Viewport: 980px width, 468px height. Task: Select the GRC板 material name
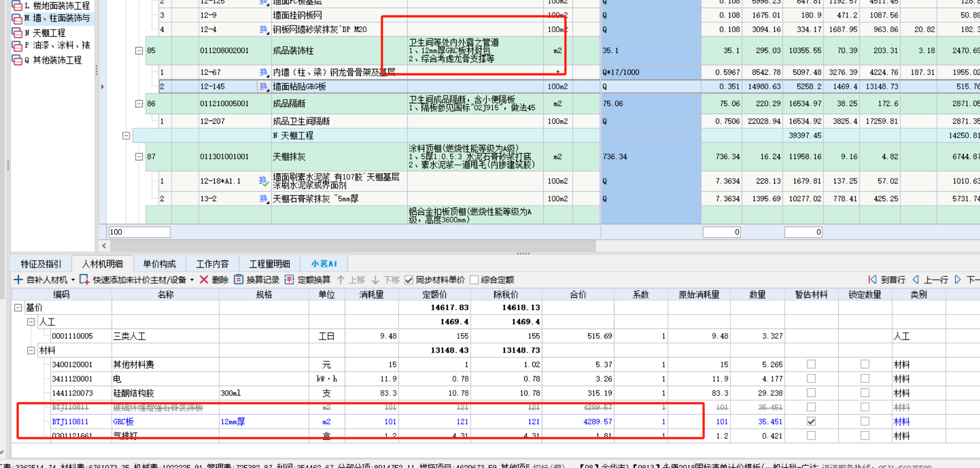[123, 421]
